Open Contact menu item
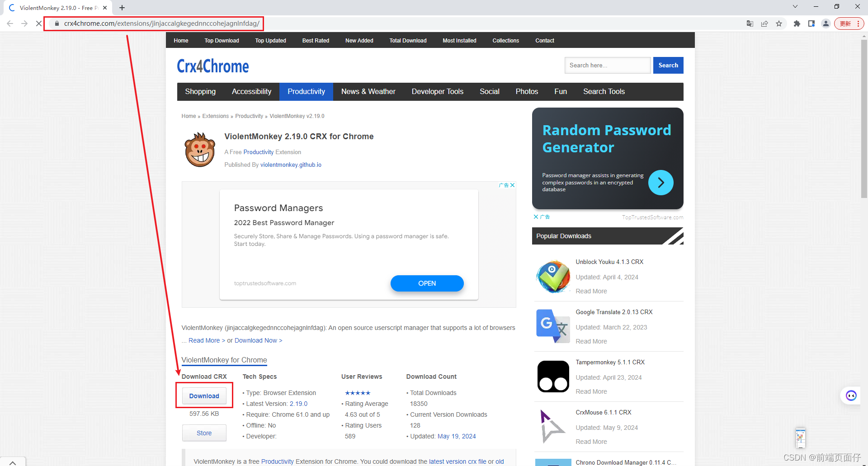Screen dimensions: 868x466 544,41
